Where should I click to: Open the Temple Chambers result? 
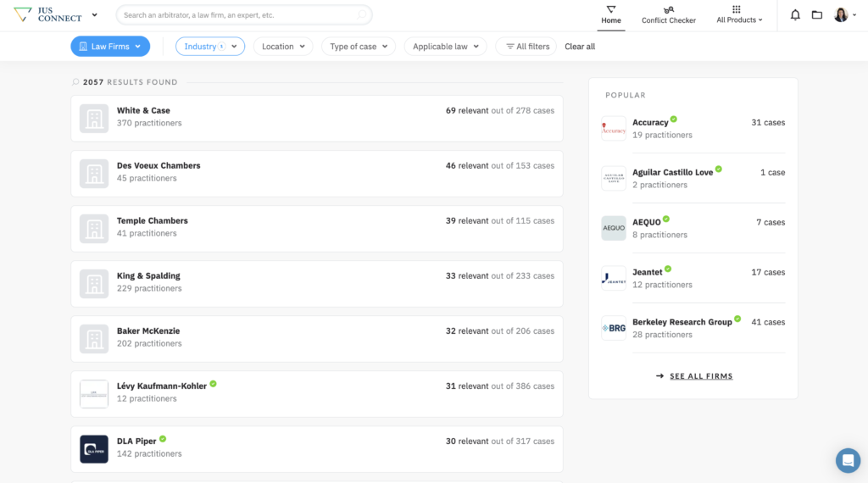coord(317,229)
